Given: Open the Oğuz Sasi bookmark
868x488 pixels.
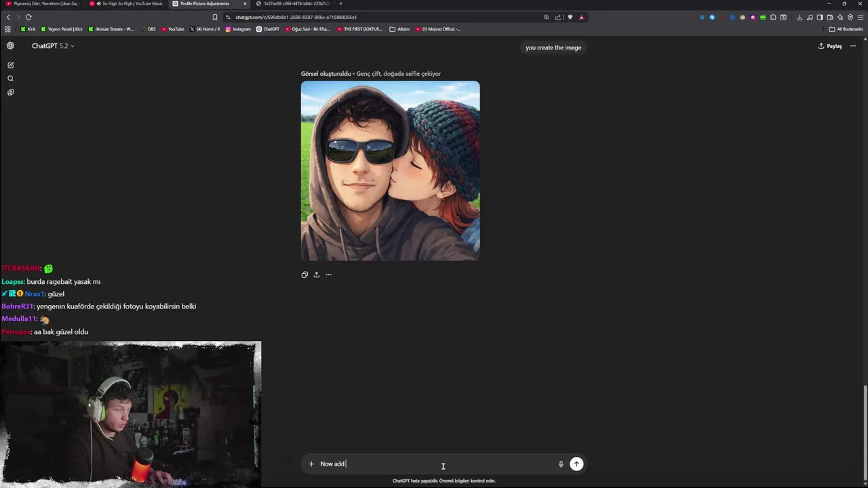Looking at the screenshot, I should pos(307,29).
